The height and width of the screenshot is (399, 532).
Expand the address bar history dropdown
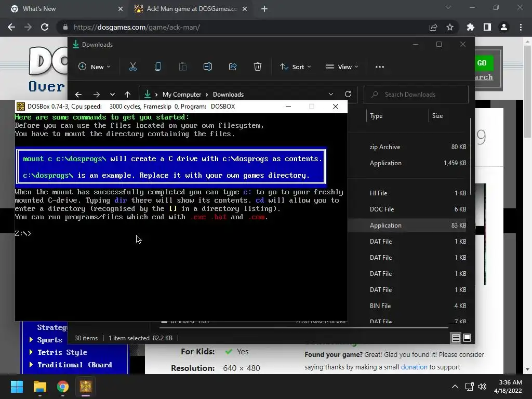[331, 94]
